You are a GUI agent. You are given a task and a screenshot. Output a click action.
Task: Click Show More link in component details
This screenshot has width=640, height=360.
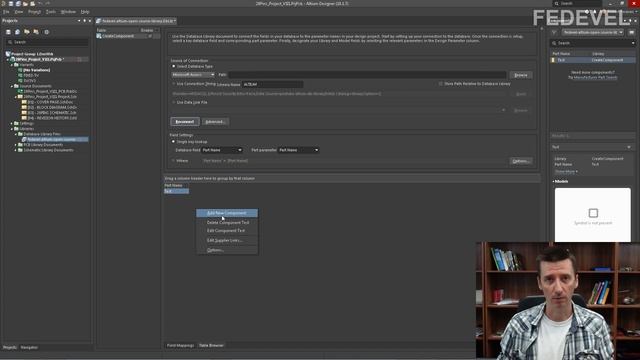point(566,172)
